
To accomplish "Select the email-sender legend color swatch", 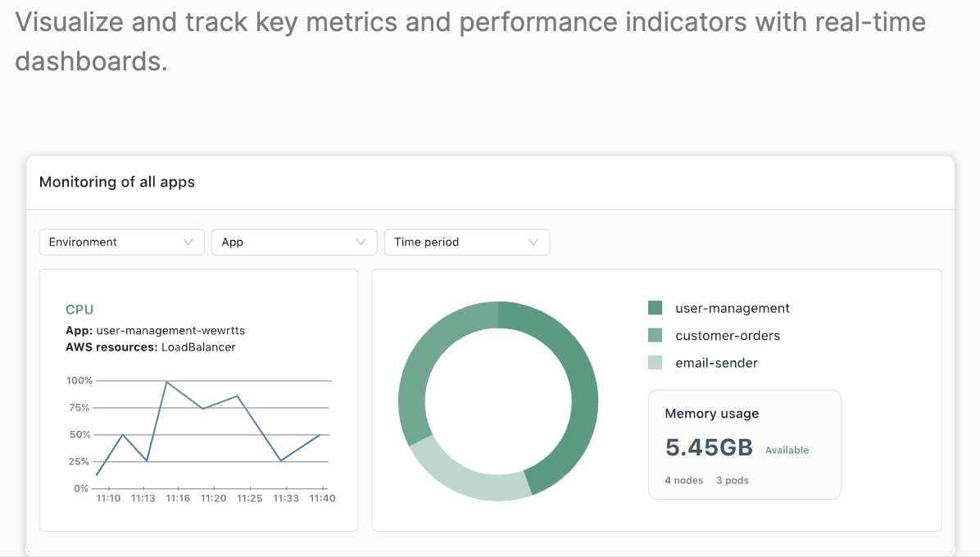I will tap(655, 362).
